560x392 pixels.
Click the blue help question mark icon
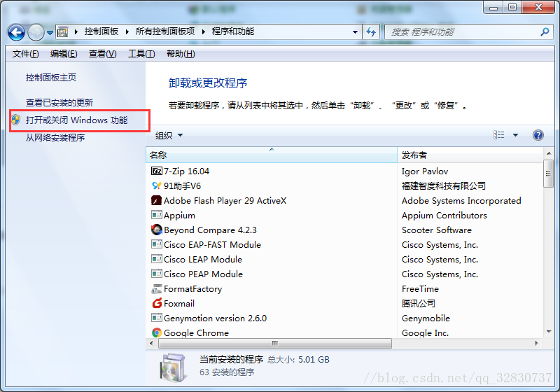point(538,135)
